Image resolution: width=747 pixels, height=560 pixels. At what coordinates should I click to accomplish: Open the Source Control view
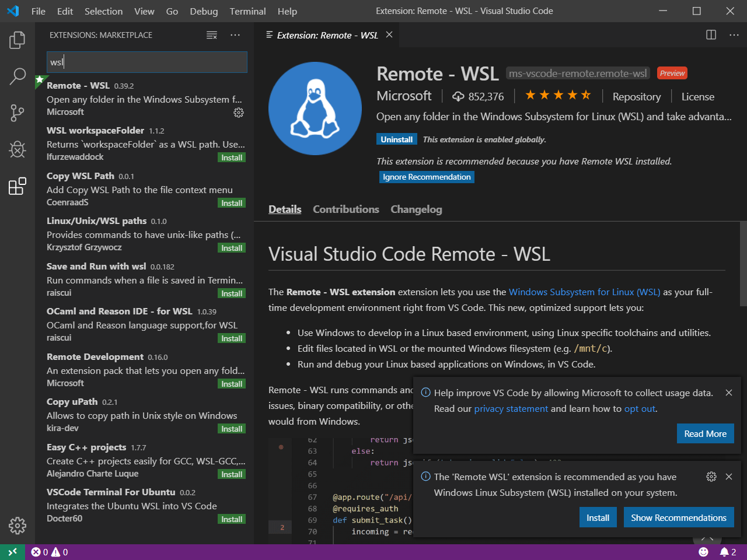point(18,113)
